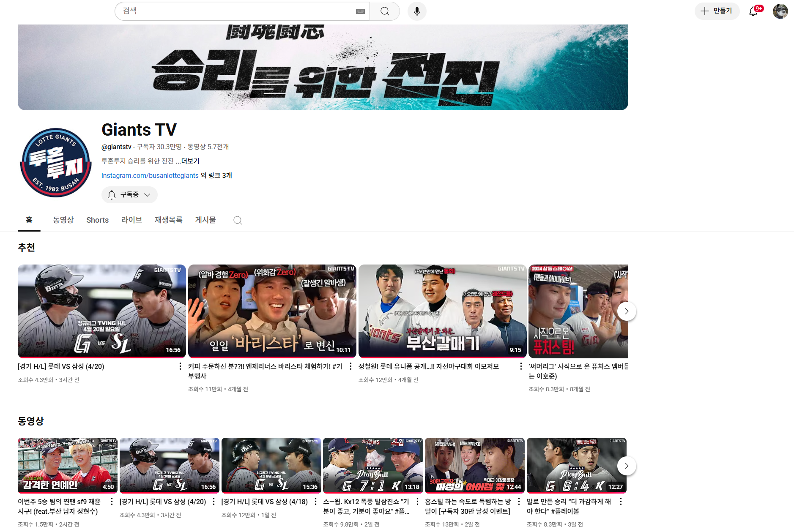
Task: Play the 아이템 컷 12:44 thumbnail
Action: pyautogui.click(x=475, y=465)
